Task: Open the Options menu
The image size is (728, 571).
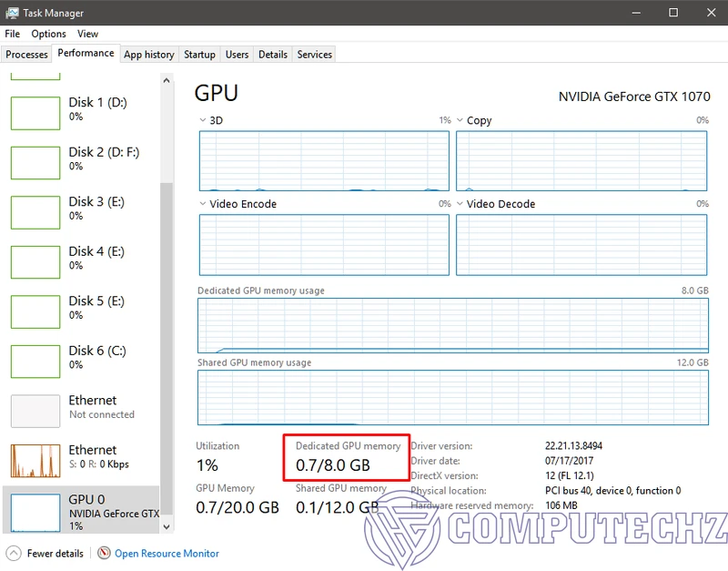Action: coord(49,34)
